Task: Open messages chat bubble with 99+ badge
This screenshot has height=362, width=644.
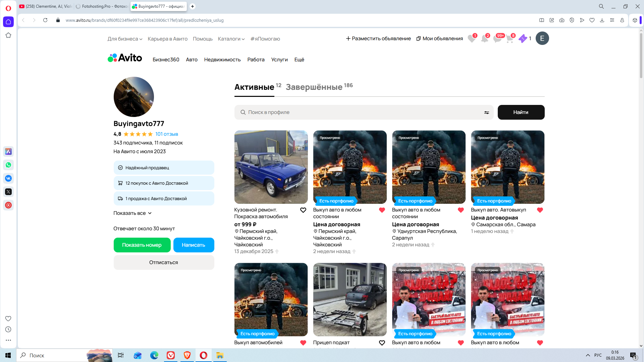Action: point(497,39)
